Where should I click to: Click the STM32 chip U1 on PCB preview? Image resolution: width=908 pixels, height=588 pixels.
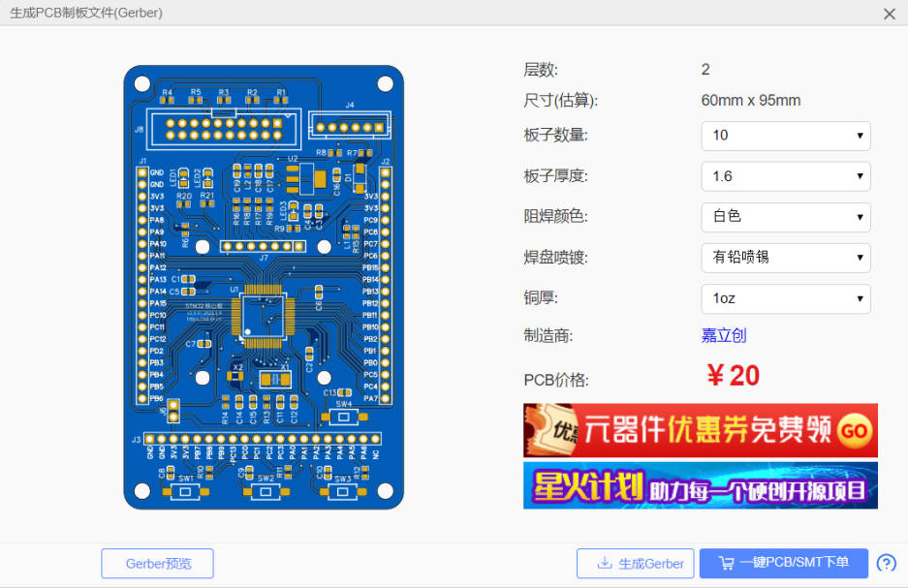tap(263, 316)
